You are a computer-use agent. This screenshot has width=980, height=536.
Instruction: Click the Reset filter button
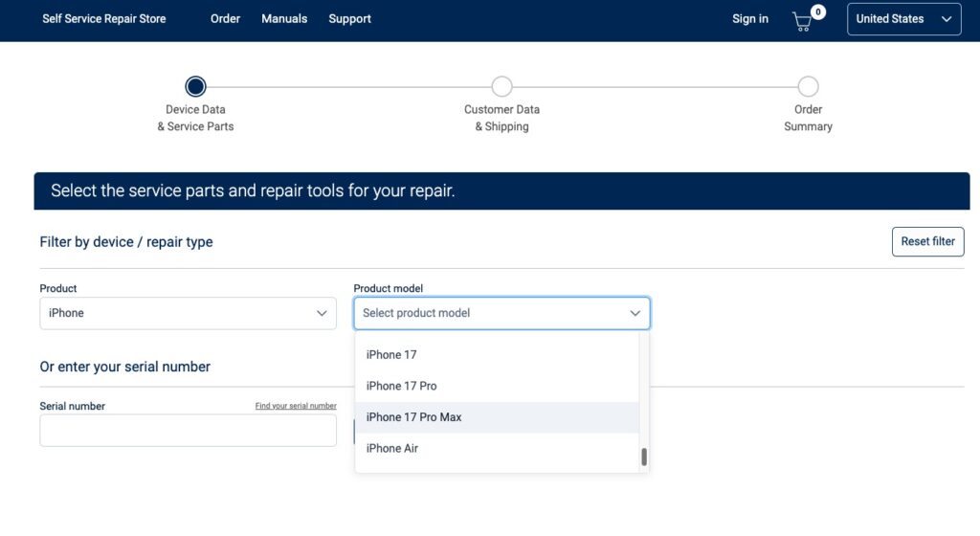(927, 242)
